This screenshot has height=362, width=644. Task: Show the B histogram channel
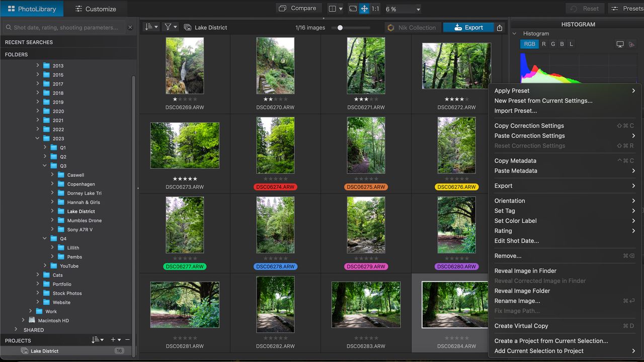click(x=562, y=44)
